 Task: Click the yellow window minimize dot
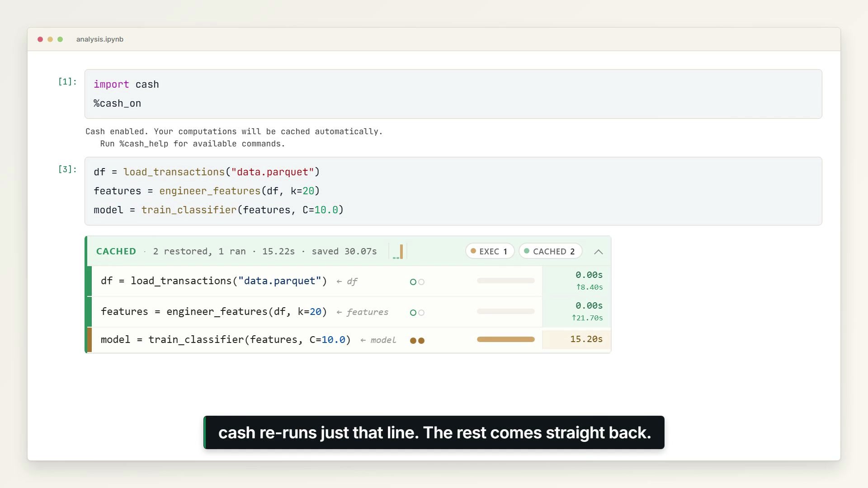point(50,39)
